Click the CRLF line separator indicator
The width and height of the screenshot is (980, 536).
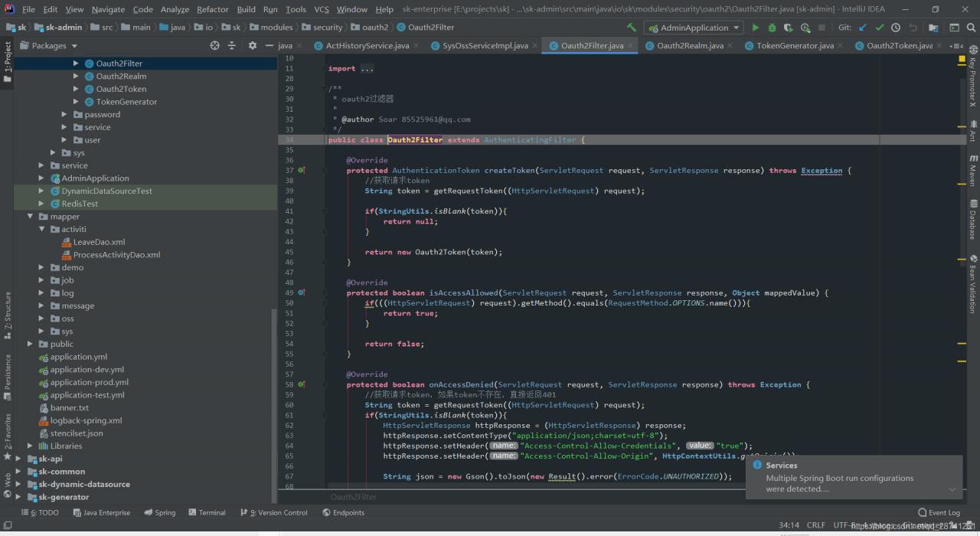[x=816, y=525]
